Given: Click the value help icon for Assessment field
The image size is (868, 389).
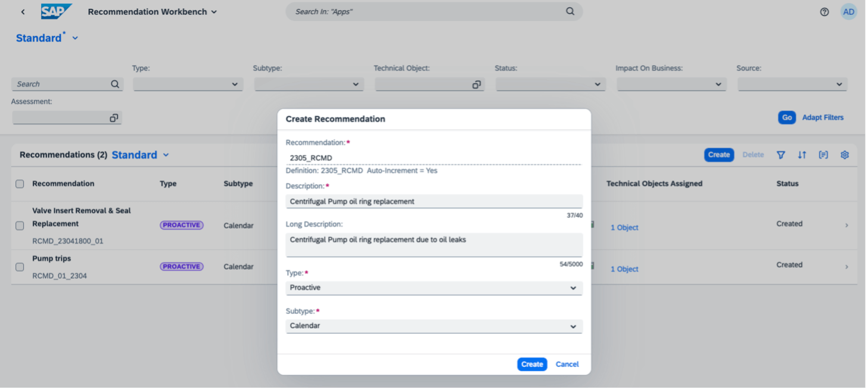Looking at the screenshot, I should (113, 117).
